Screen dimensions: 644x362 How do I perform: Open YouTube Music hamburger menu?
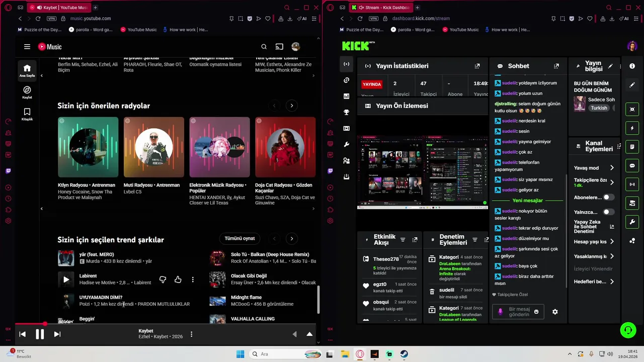point(27,47)
